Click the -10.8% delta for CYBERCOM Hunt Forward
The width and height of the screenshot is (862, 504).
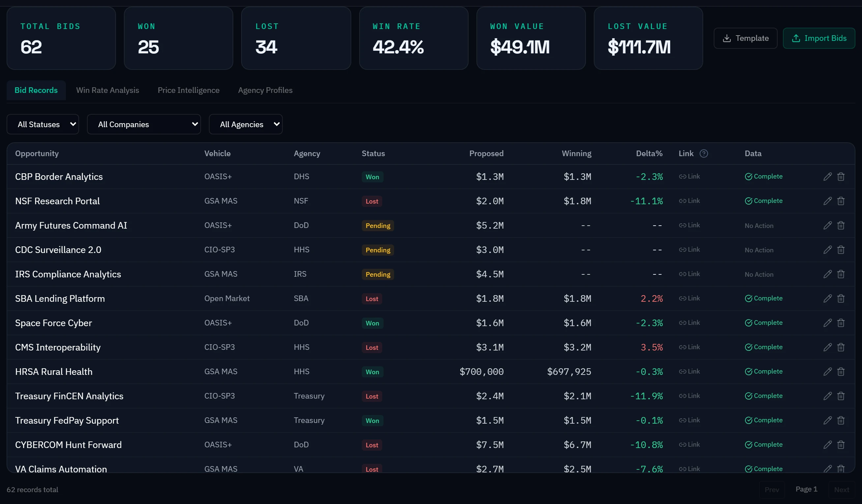coord(646,445)
